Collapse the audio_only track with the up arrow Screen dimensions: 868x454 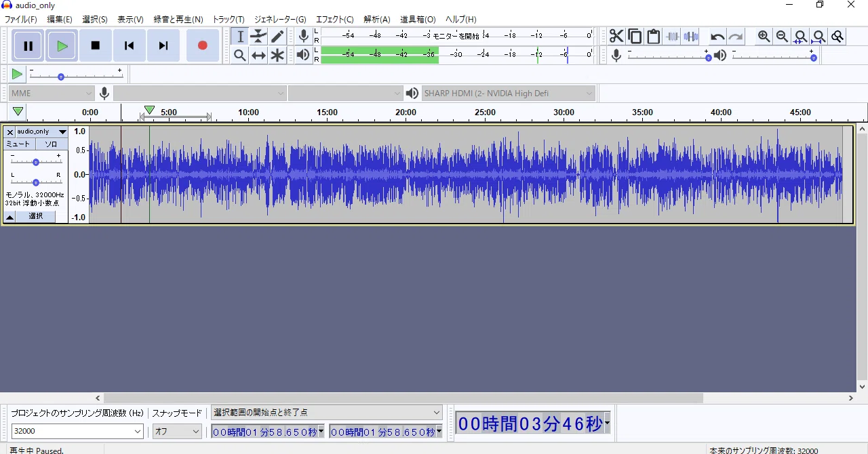pyautogui.click(x=10, y=217)
